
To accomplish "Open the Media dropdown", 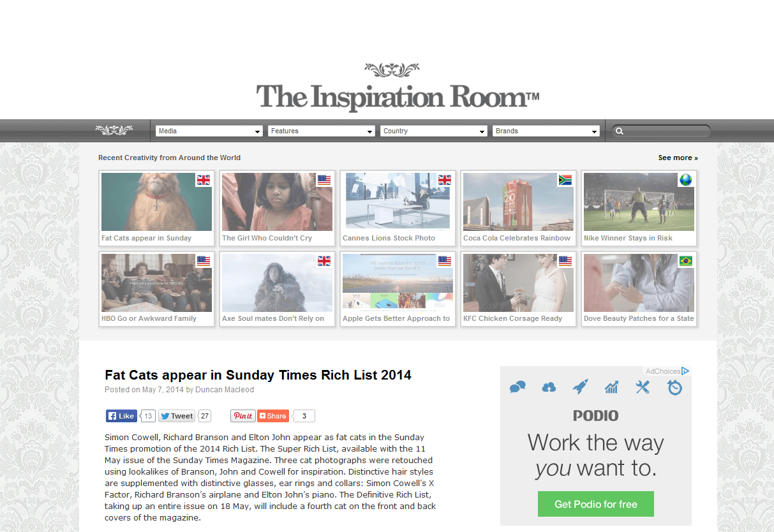I will pos(209,131).
